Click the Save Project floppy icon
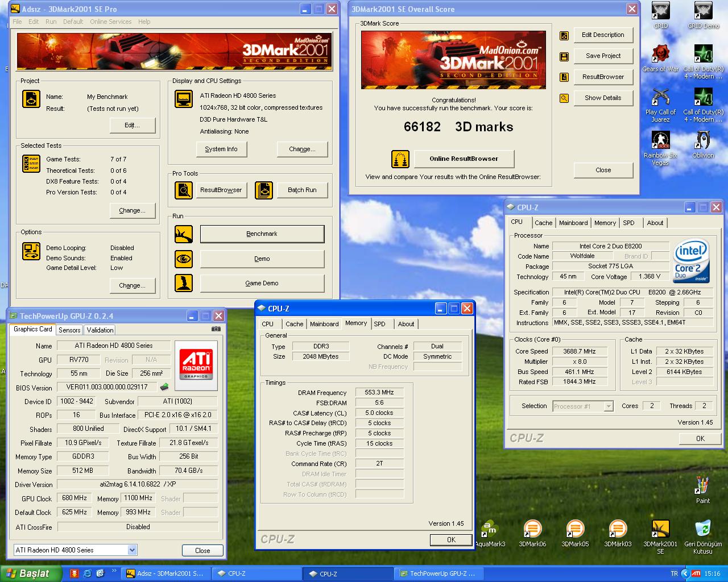The image size is (728, 582). (x=564, y=56)
